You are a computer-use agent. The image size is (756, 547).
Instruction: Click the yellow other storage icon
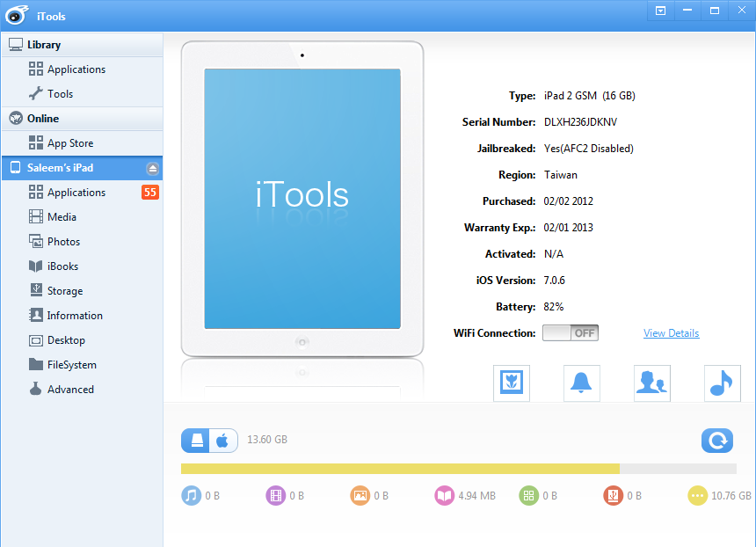pos(697,495)
